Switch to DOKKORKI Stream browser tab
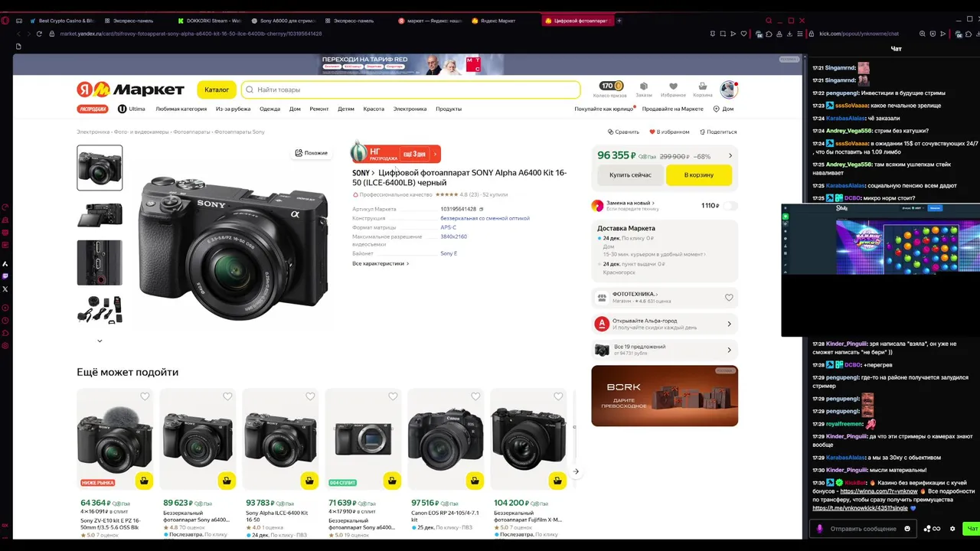 click(x=208, y=21)
